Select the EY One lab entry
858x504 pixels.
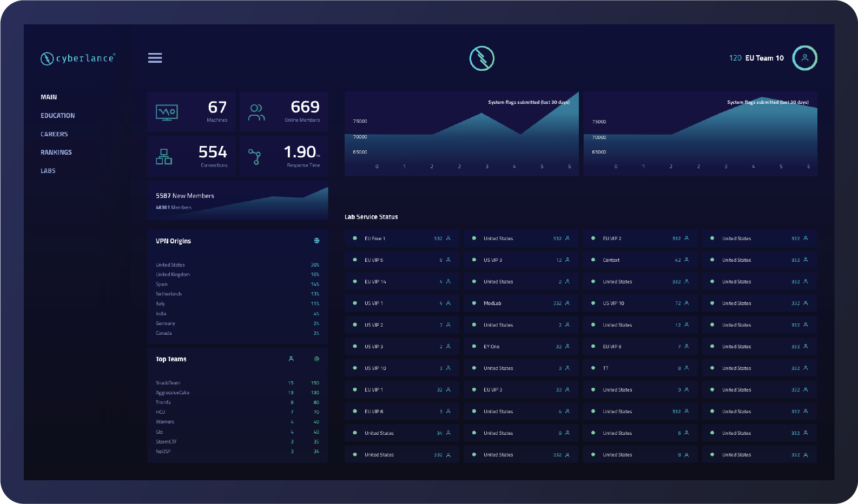pyautogui.click(x=520, y=347)
